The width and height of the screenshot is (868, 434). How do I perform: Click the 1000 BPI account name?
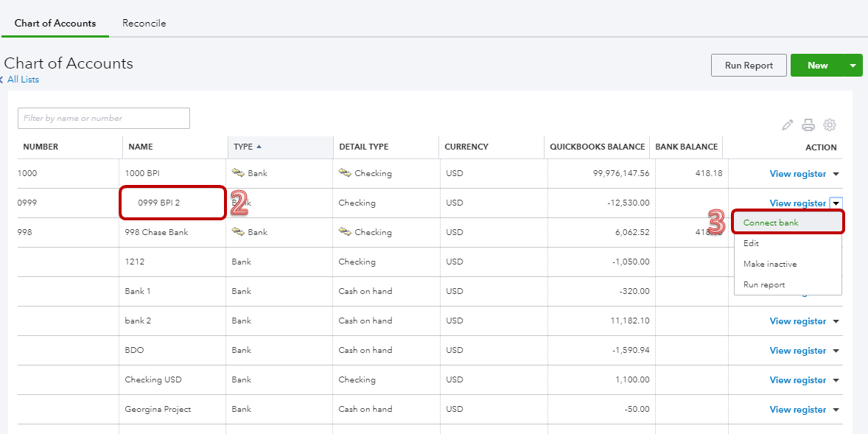pos(142,173)
